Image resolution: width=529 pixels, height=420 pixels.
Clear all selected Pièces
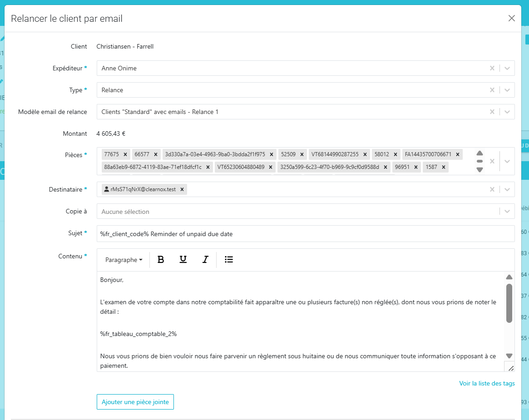coord(492,161)
